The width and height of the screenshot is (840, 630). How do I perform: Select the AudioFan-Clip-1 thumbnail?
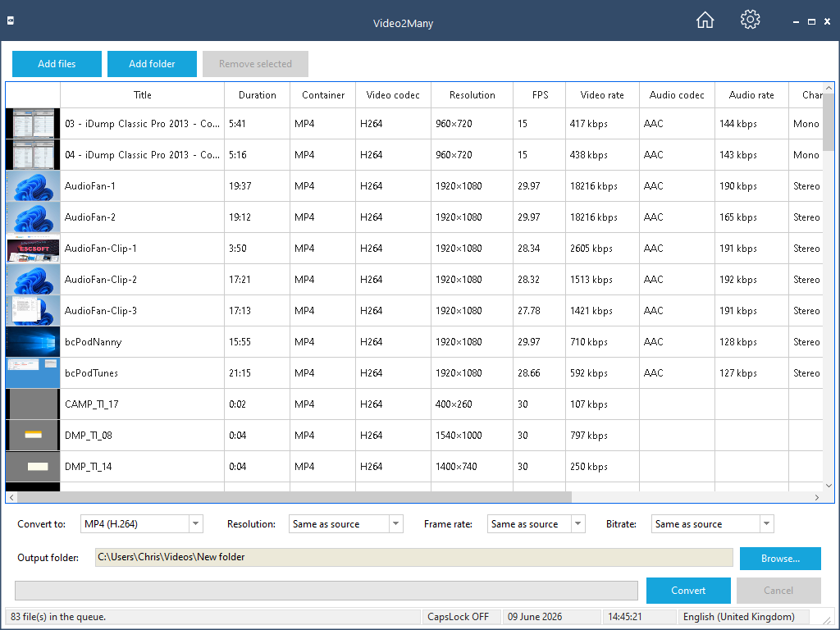[x=33, y=248]
